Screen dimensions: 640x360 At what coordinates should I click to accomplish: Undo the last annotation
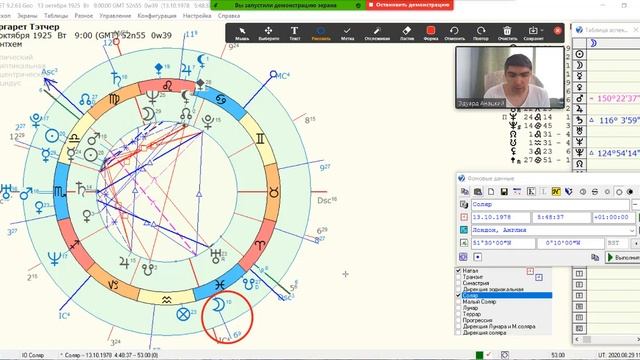tap(454, 33)
